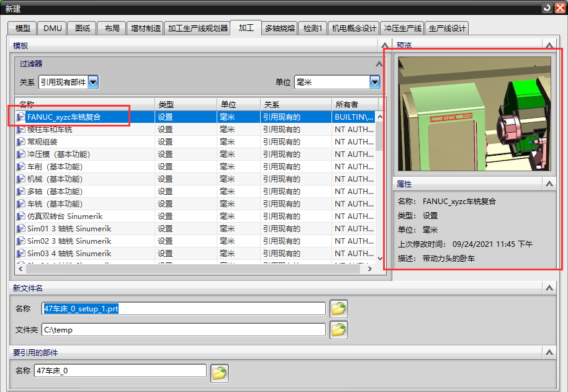The image size is (568, 392).
Task: Click the machine preview thumbnail image
Action: (474, 114)
